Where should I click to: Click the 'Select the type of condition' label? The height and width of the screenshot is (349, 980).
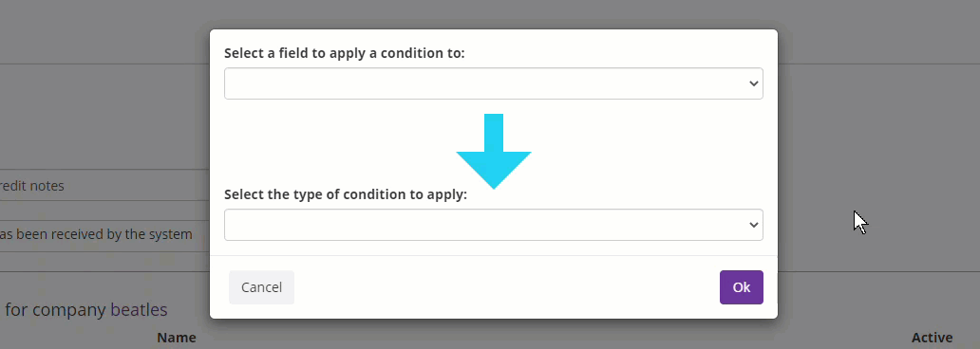click(346, 194)
